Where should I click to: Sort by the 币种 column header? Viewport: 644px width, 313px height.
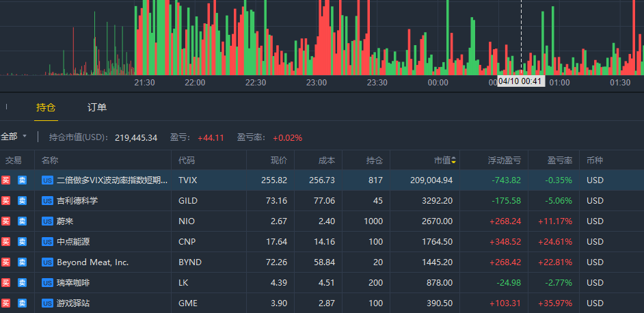click(x=595, y=161)
